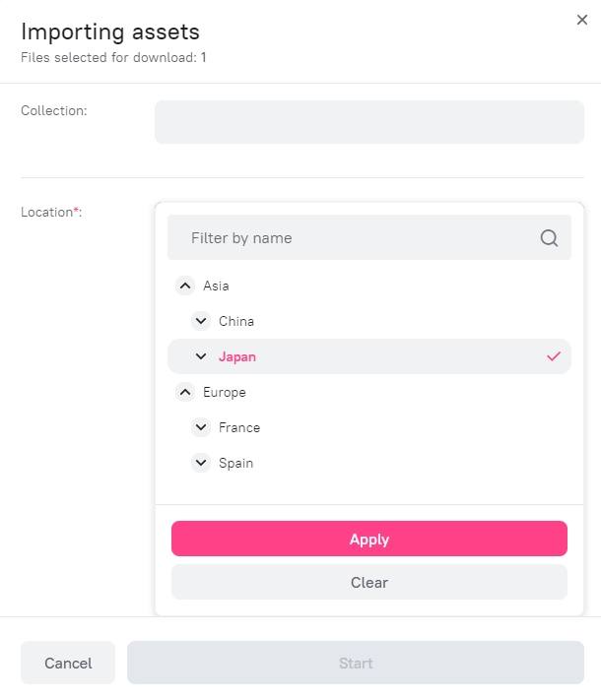This screenshot has width=601, height=700.
Task: Click the search magnifier icon
Action: pos(549,238)
